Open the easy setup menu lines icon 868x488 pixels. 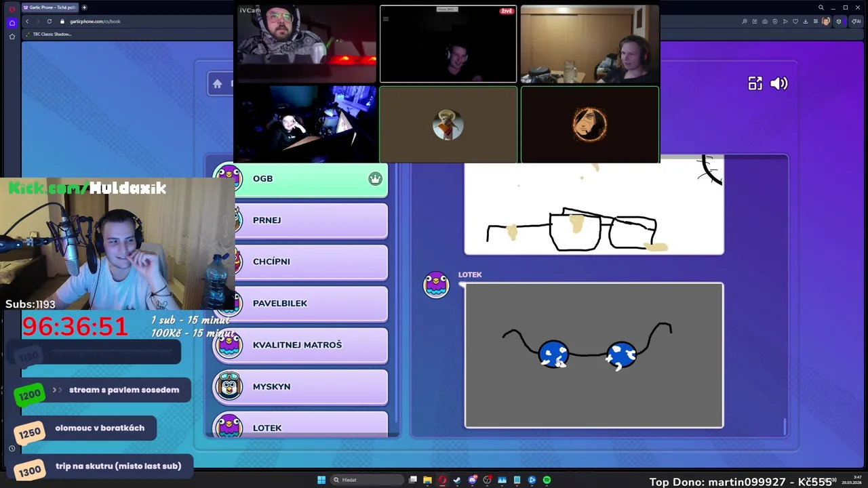click(816, 22)
